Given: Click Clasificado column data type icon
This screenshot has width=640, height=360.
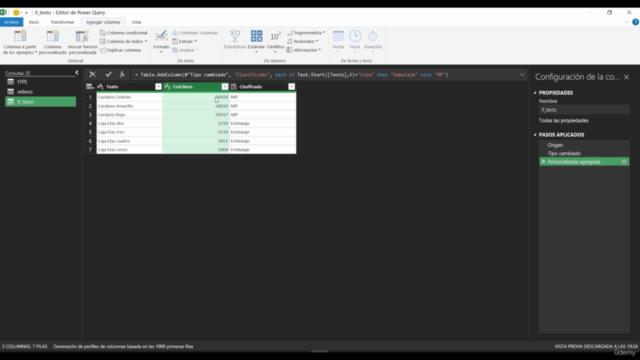Looking at the screenshot, I should [x=234, y=87].
